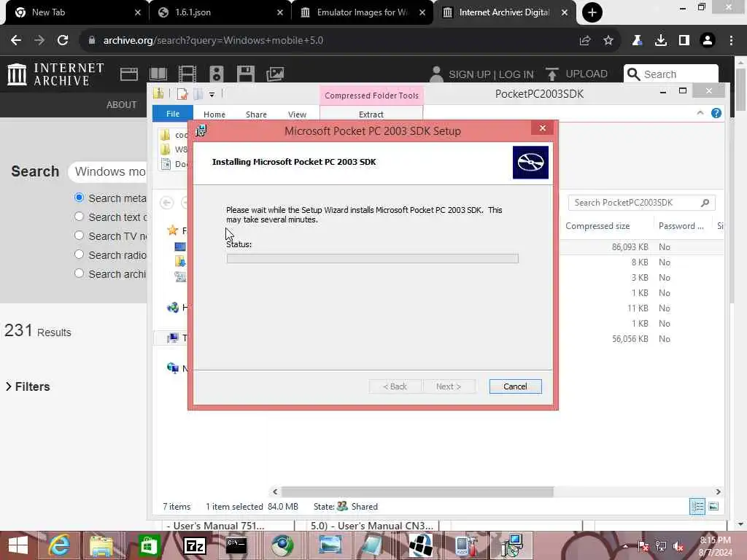
Task: Select the Search text contents radio button
Action: [79, 217]
